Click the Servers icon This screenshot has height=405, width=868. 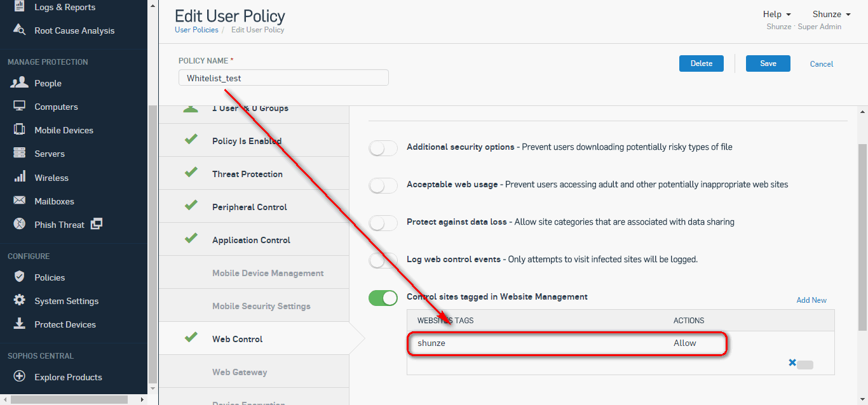20,153
